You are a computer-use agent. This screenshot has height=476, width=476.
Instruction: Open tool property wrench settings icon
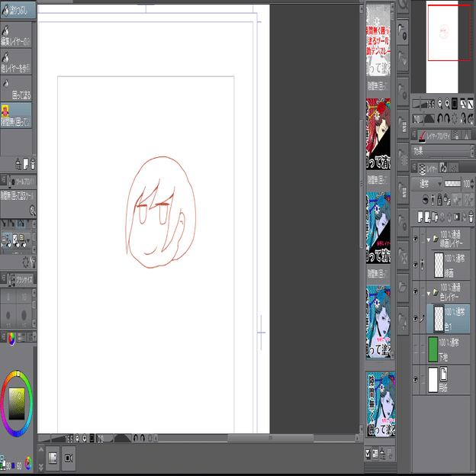[34, 262]
